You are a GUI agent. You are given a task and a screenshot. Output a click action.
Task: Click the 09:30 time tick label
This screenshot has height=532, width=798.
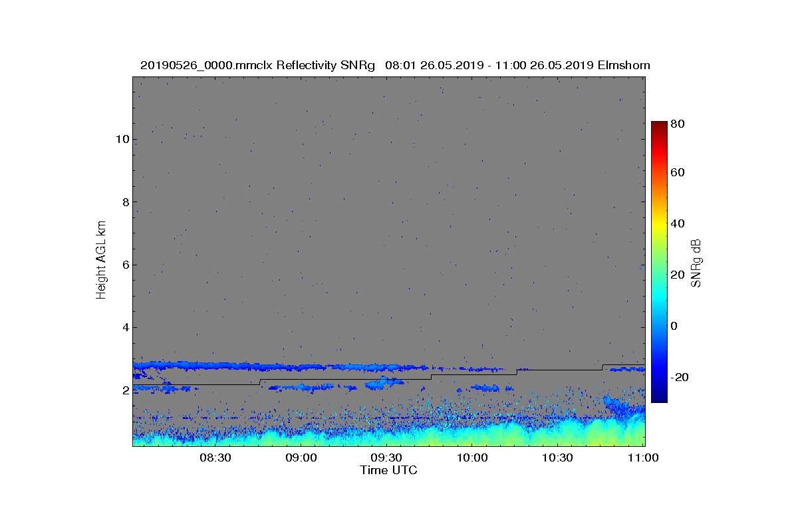pyautogui.click(x=386, y=458)
